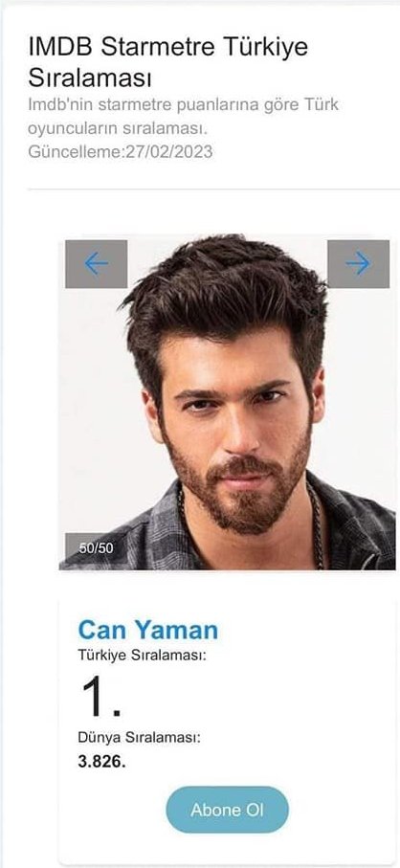Image resolution: width=400 pixels, height=868 pixels.
Task: Select the Güncelleme:27/02/2023 date text
Action: tap(120, 151)
